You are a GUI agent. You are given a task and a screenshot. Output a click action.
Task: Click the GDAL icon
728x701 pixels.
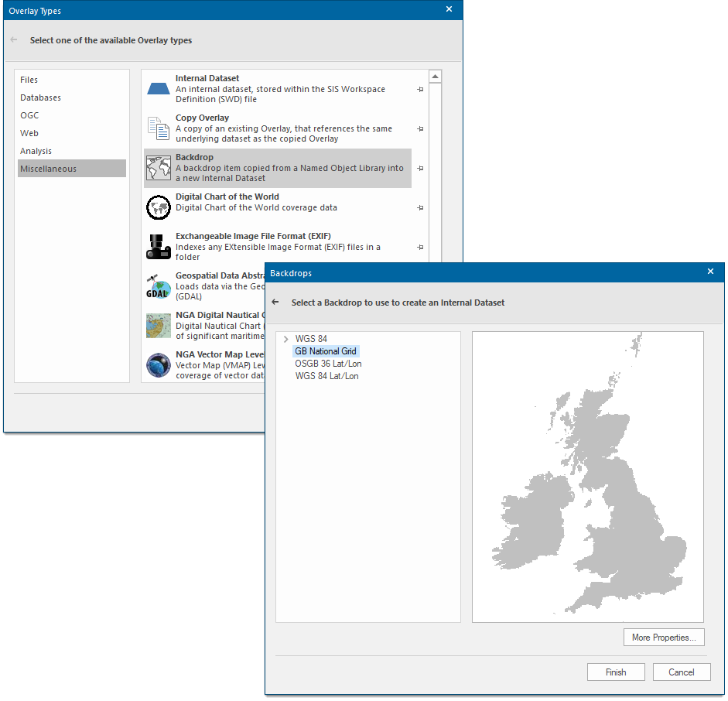[159, 286]
